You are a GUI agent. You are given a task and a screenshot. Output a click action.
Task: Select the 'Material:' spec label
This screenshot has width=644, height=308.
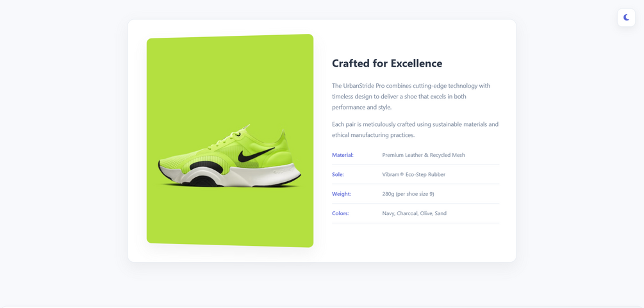click(x=343, y=155)
